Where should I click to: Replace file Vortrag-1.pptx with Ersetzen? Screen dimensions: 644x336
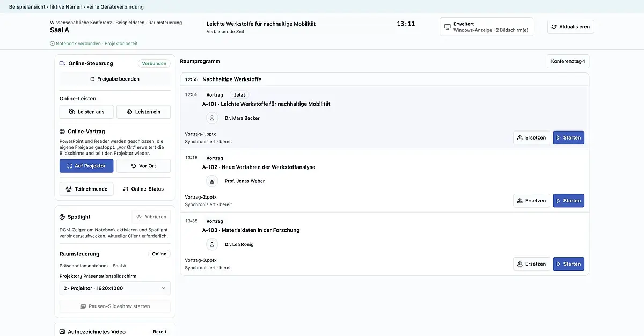[531, 138]
